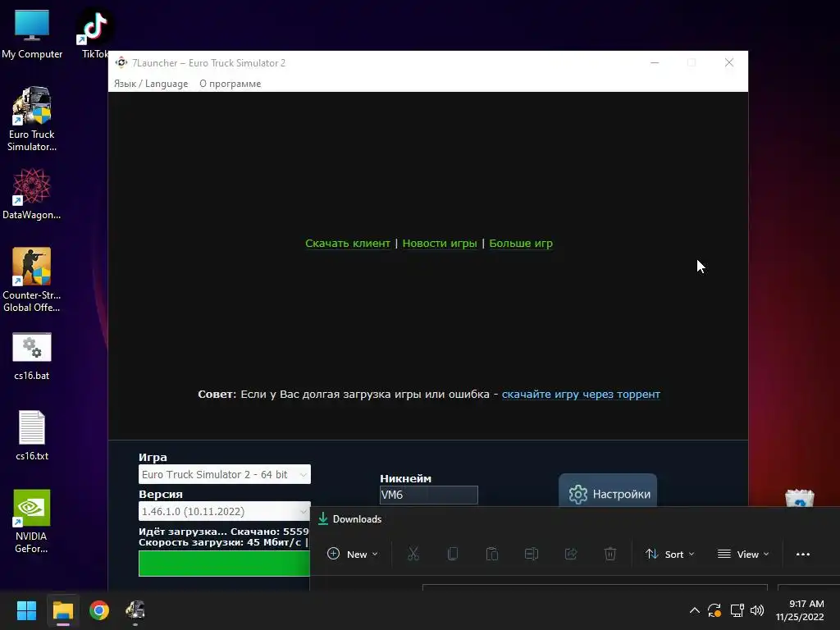This screenshot has height=630, width=840.
Task: Click the 7Launcher truck taskbar icon
Action: 135,610
